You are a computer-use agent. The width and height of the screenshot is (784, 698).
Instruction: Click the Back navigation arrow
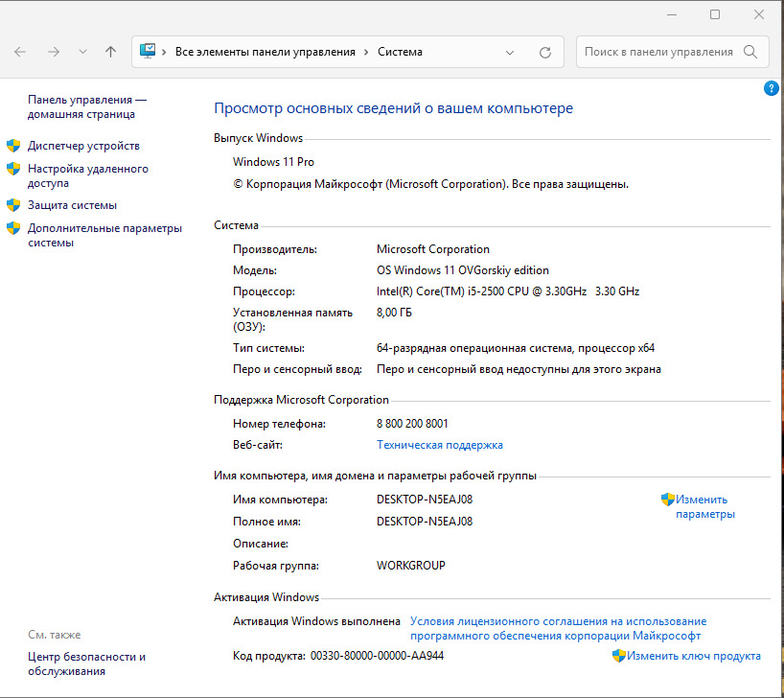[x=21, y=52]
